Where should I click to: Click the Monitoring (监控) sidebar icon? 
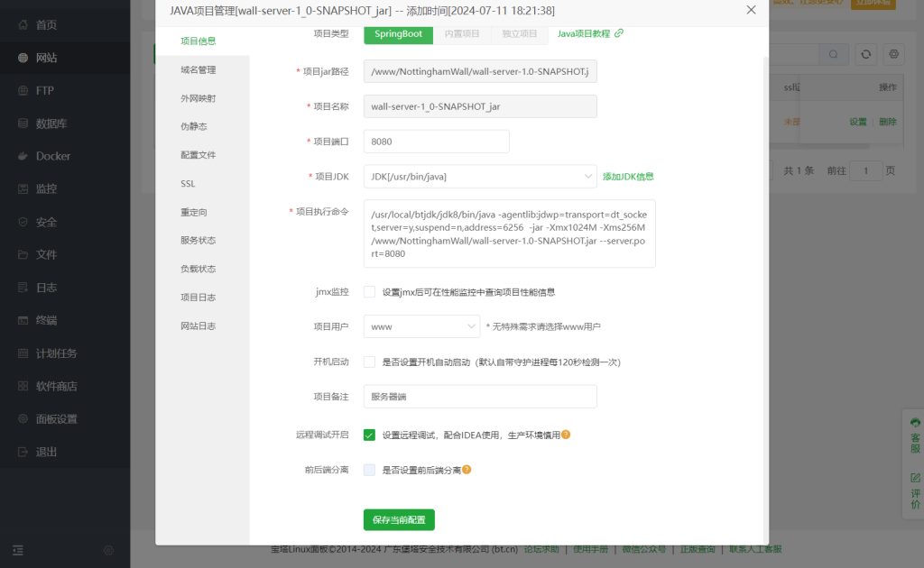(x=23, y=189)
